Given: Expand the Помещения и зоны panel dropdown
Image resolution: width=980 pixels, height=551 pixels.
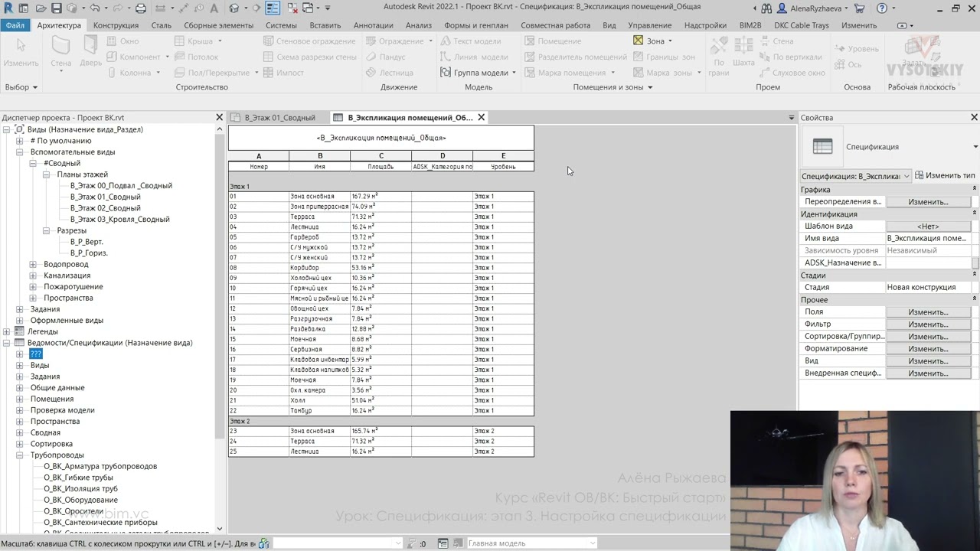Looking at the screenshot, I should coord(612,87).
